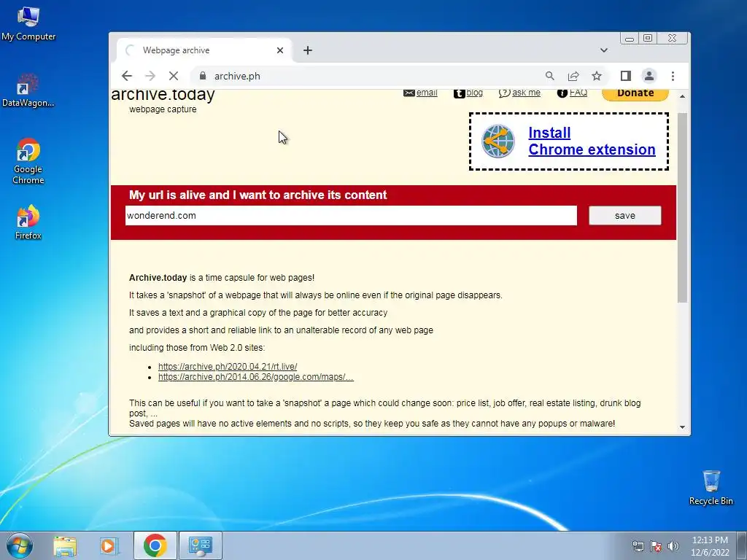Viewport: 747px width, 560px height.
Task: Click the page scrollbar up arrow
Action: tap(683, 96)
